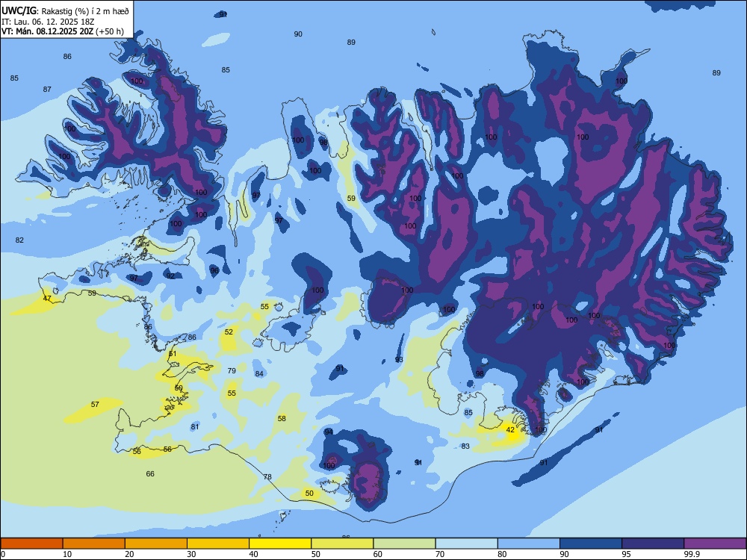Click the 30–40 amber legend swatch
Viewport: 747px width, 560px height.
[218, 544]
